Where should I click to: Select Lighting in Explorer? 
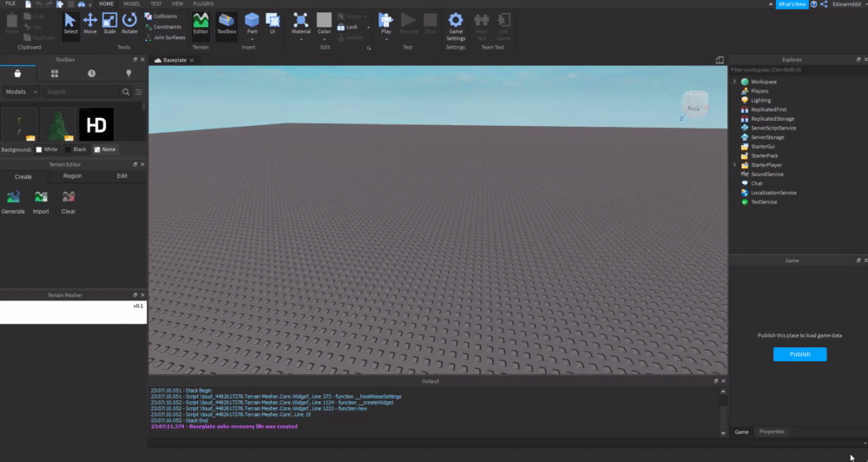click(760, 100)
